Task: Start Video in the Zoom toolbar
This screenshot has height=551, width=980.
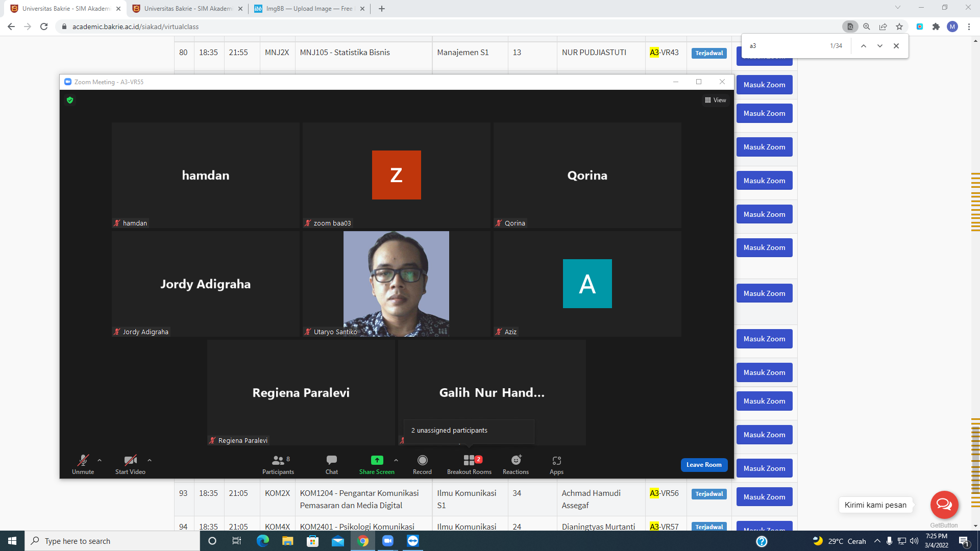Action: 130,464
